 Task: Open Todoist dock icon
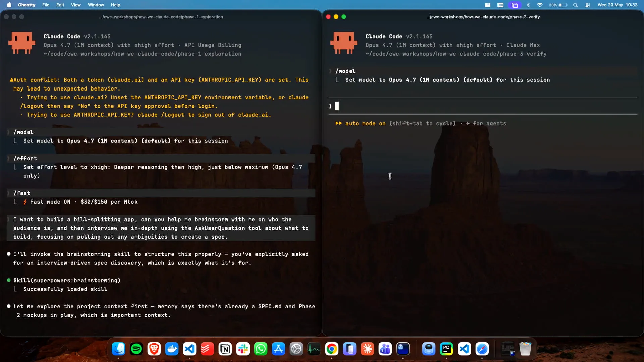[207, 349]
